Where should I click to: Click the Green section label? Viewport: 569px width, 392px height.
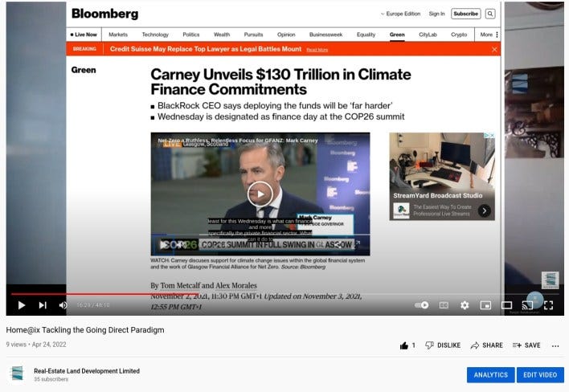[x=84, y=70]
